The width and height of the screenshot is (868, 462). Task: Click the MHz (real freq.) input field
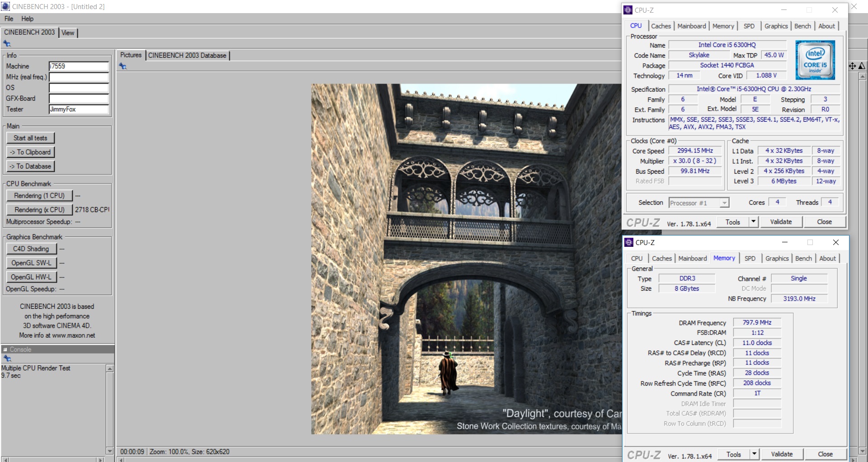[x=79, y=77]
